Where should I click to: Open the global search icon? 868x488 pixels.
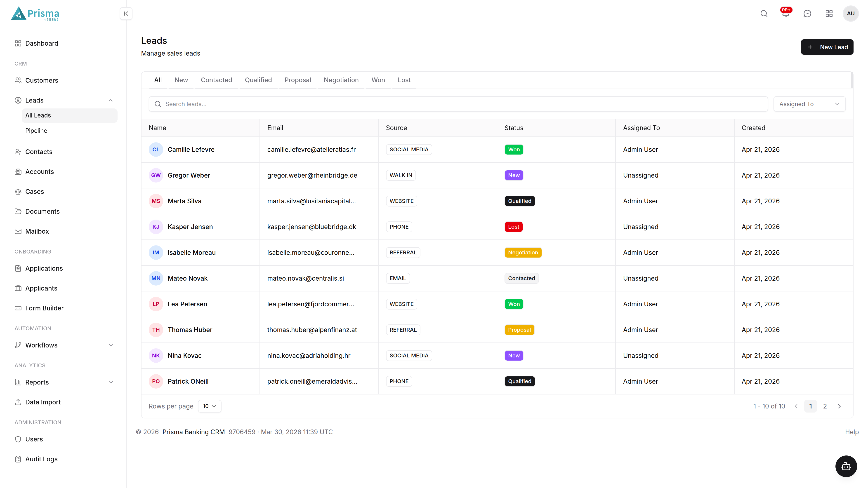[764, 14]
